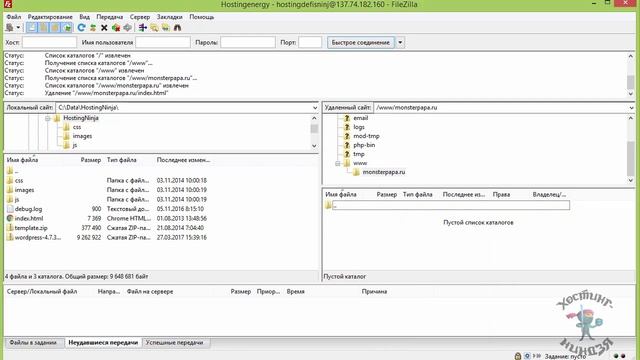Image resolution: width=640 pixels, height=360 pixels.
Task: Click in the Хост input field
Action: (49, 42)
